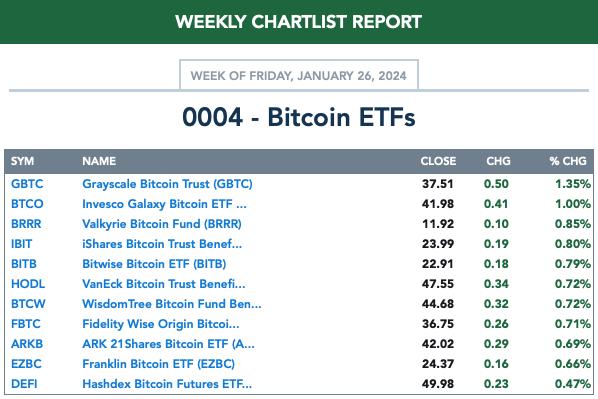
Task: Open ARK 21Shares Bitcoin ETF link
Action: 168,344
